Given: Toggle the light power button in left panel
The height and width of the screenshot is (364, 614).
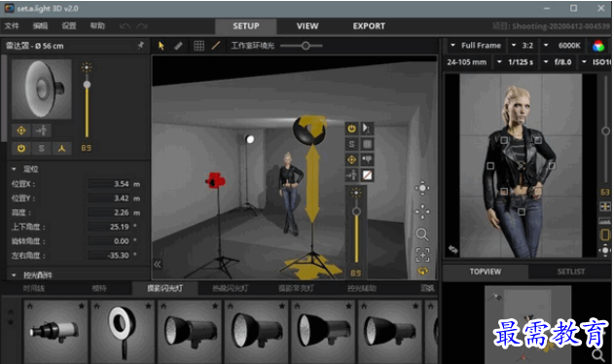Looking at the screenshot, I should click(21, 148).
